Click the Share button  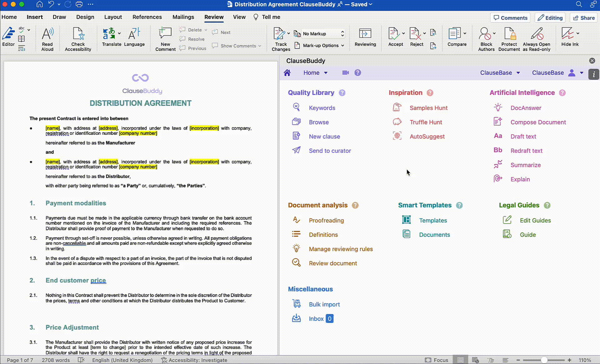pyautogui.click(x=583, y=18)
